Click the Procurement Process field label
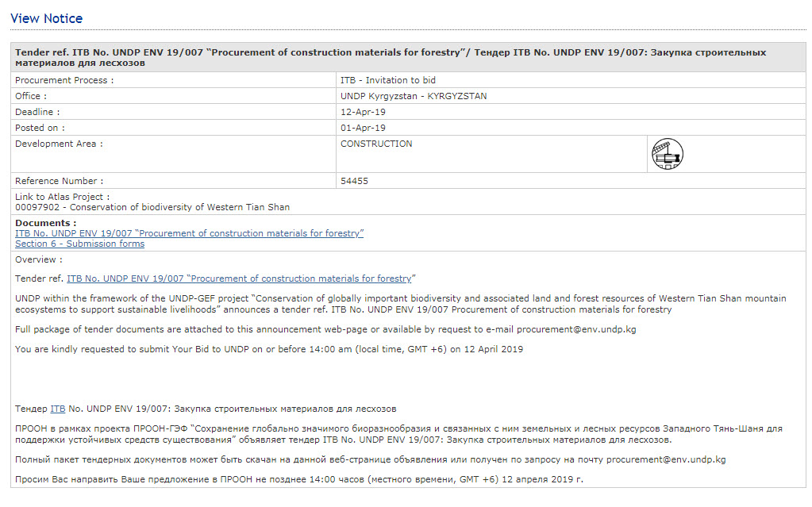This screenshot has height=507, width=812. pyautogui.click(x=64, y=81)
